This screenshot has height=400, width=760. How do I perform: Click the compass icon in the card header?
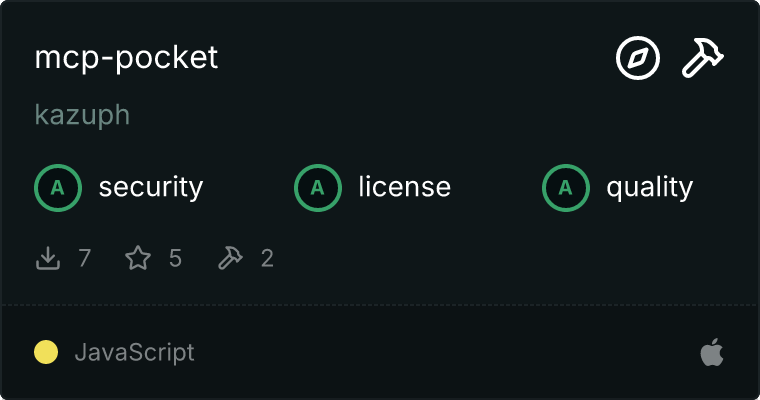coord(638,59)
